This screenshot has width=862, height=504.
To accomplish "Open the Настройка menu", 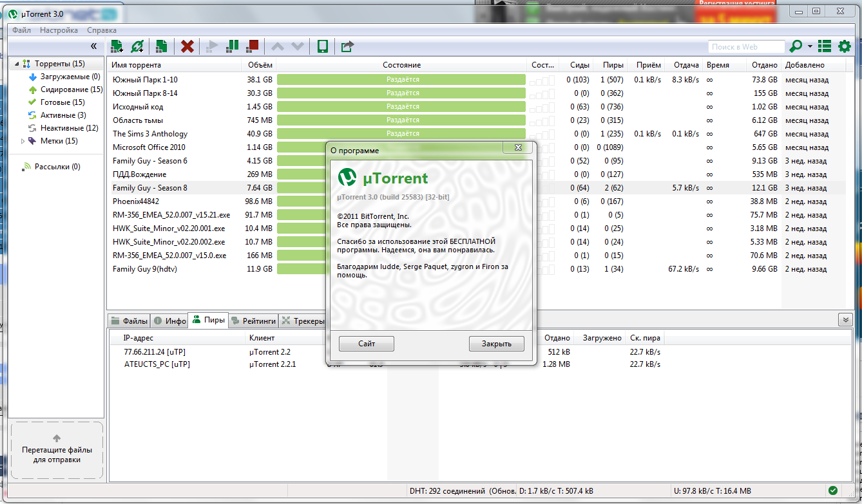I will click(59, 30).
